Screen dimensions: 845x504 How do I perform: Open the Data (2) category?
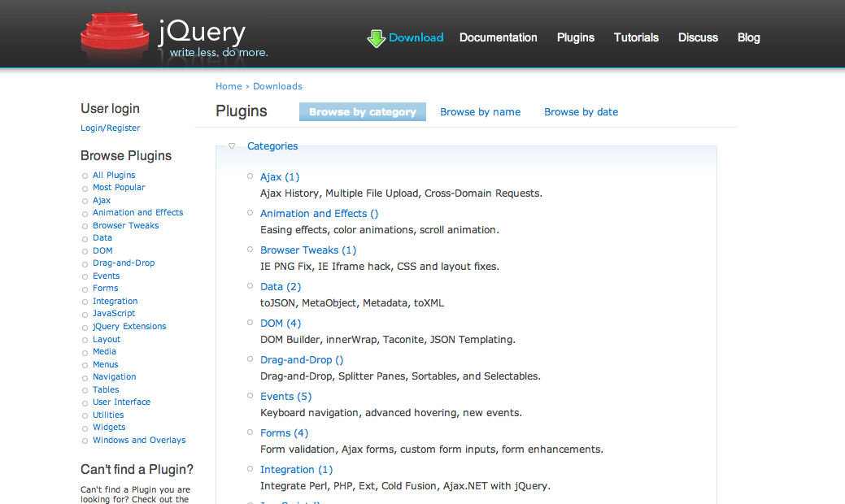pyautogui.click(x=281, y=287)
